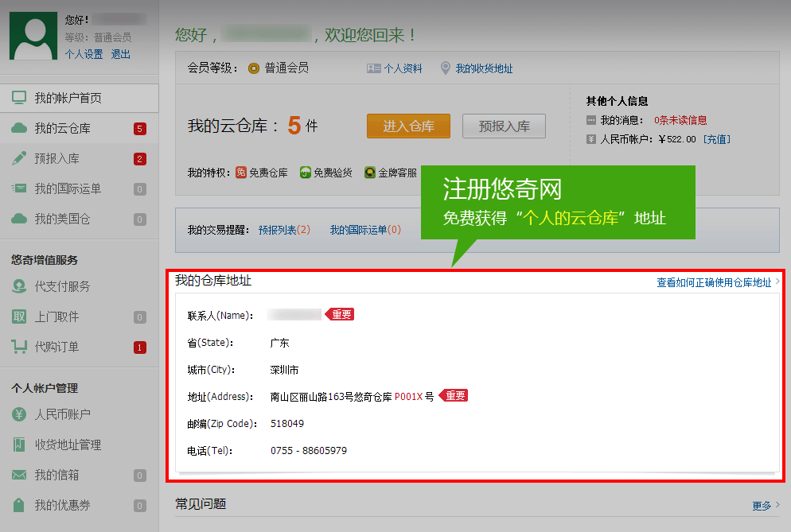Click ID card icon beside 个人资料

point(374,68)
